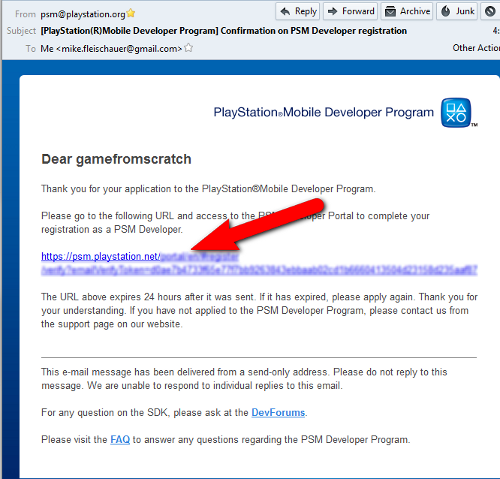Click the archive box icon

[x=390, y=12]
